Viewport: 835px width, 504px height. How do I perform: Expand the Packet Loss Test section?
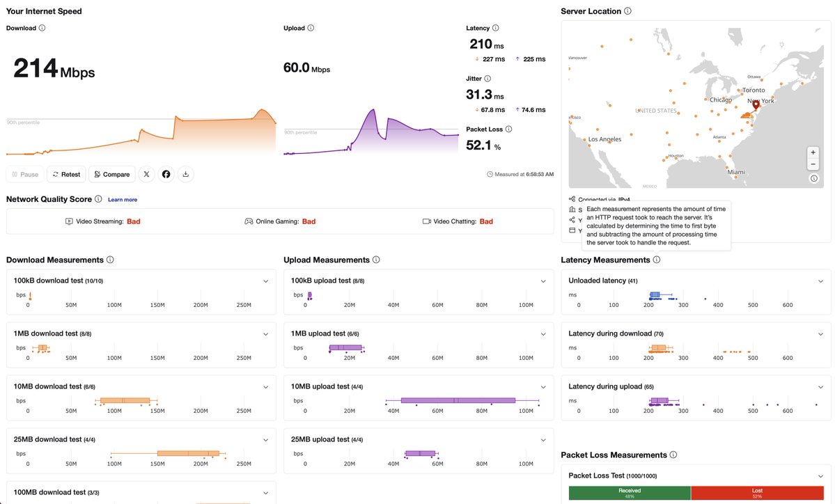click(820, 476)
